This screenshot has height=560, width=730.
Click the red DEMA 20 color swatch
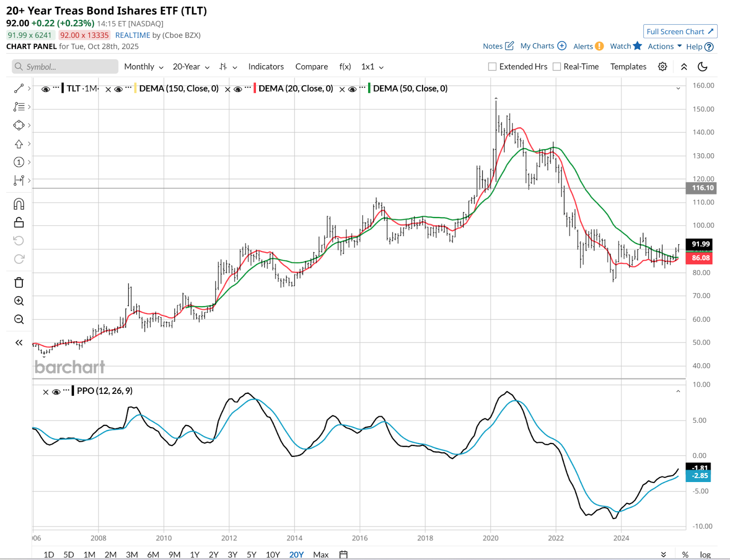coord(255,89)
